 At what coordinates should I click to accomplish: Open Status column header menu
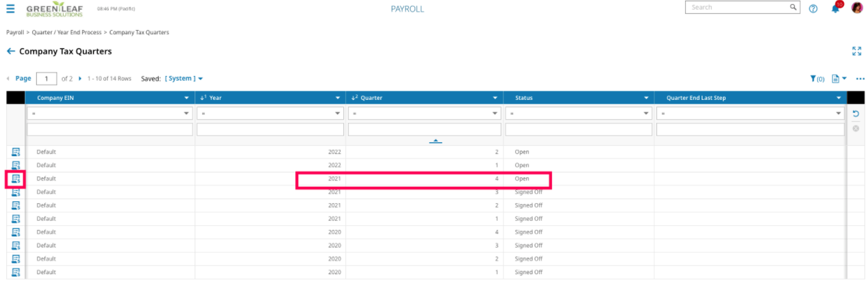[x=647, y=98]
